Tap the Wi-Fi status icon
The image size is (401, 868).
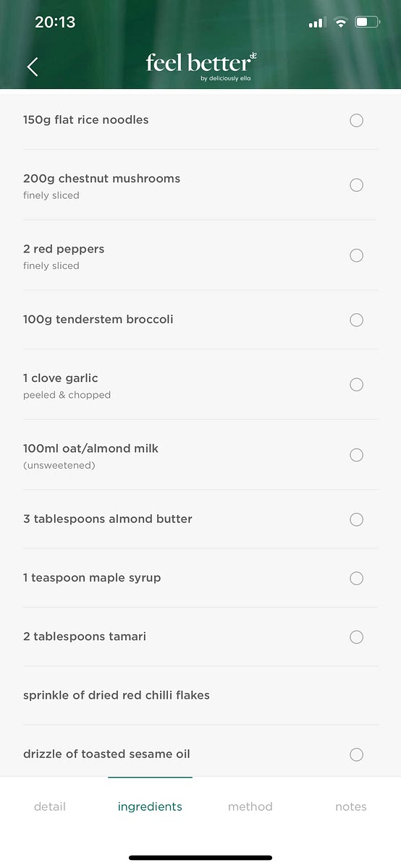[339, 22]
